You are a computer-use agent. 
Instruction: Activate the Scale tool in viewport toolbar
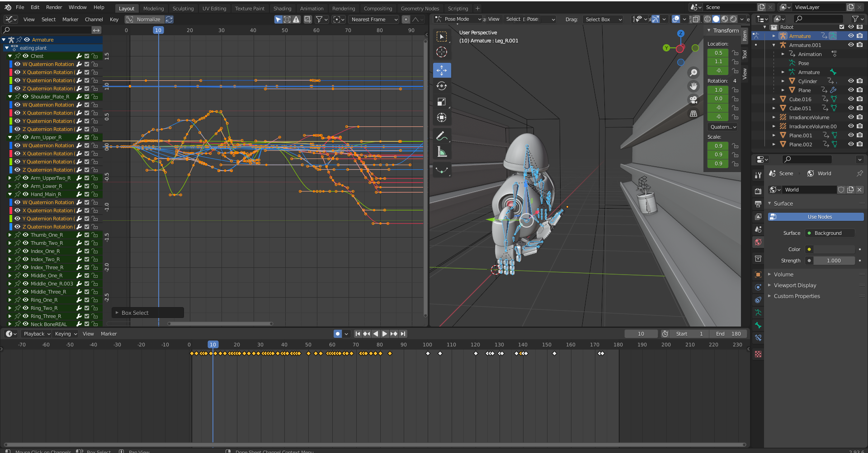coord(442,102)
